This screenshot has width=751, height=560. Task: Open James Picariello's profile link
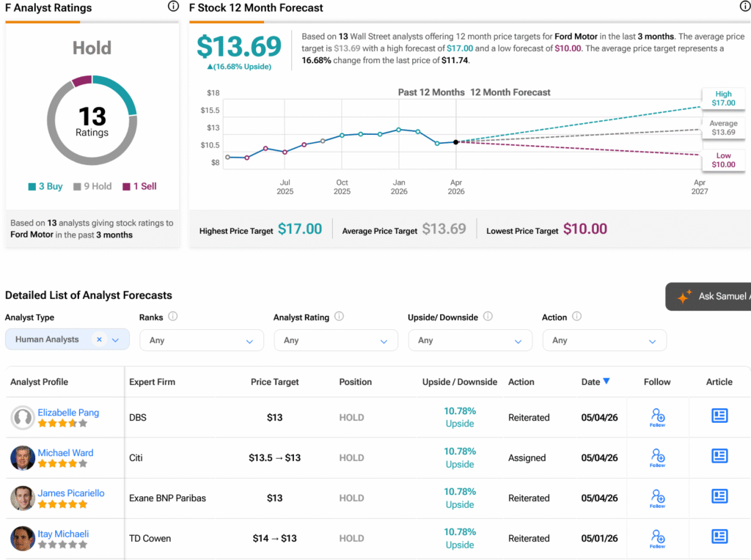coord(71,493)
